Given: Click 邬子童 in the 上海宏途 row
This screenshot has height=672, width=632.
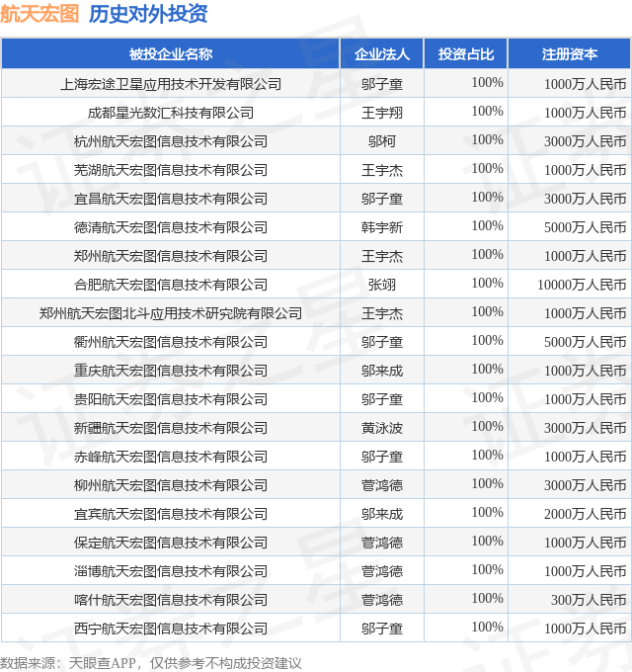Looking at the screenshot, I should tap(382, 84).
